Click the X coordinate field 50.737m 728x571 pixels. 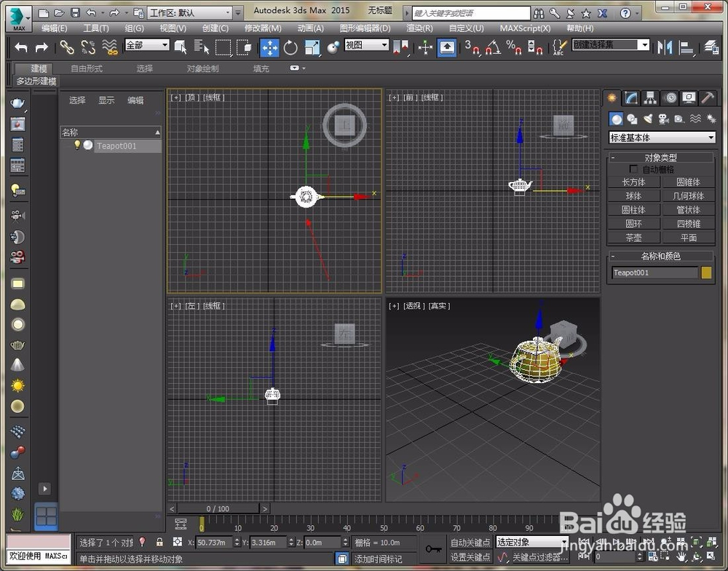[214, 542]
